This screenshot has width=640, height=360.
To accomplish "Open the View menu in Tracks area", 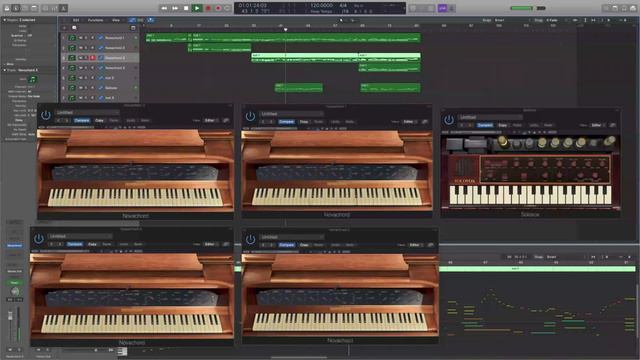I will click(x=116, y=20).
